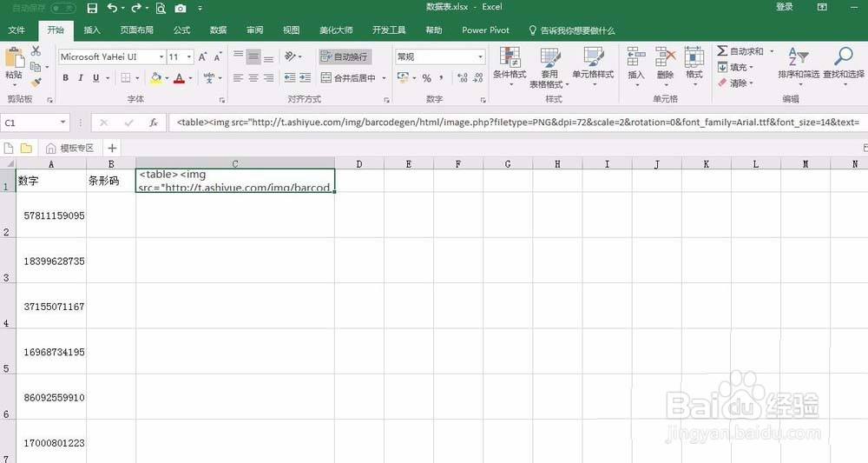Image resolution: width=868 pixels, height=463 pixels.
Task: Add new tab with plus button
Action: [x=112, y=148]
